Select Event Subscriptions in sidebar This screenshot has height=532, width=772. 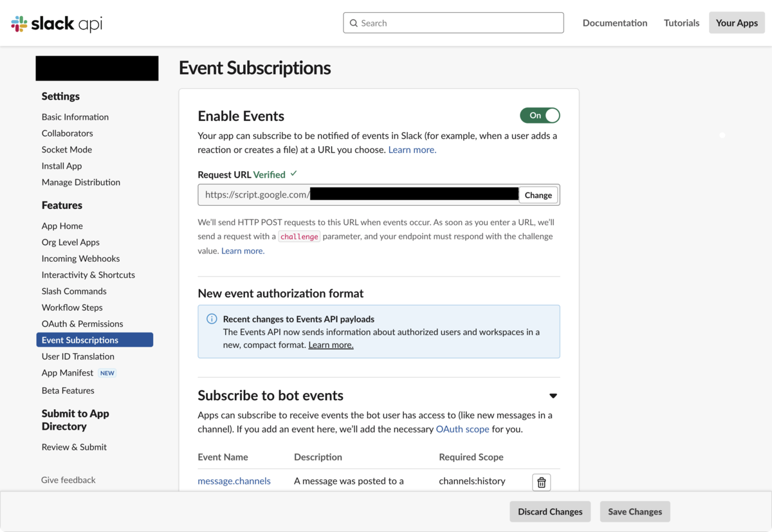95,340
